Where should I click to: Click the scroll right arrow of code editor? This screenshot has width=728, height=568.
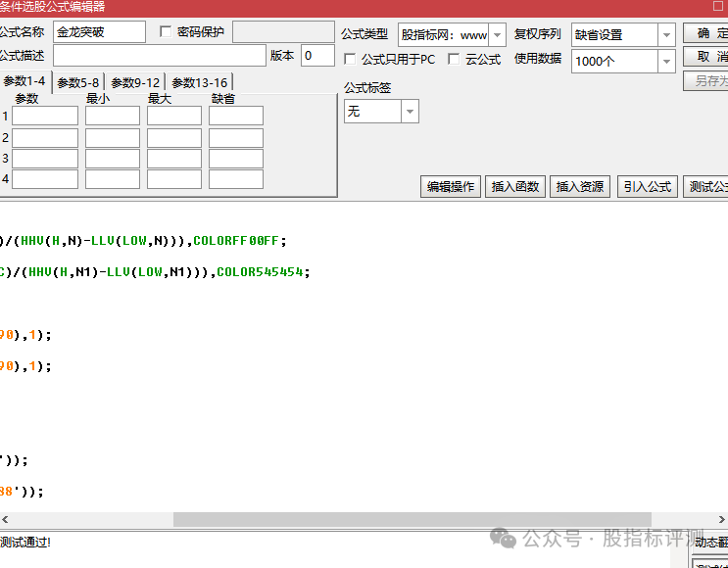722,519
